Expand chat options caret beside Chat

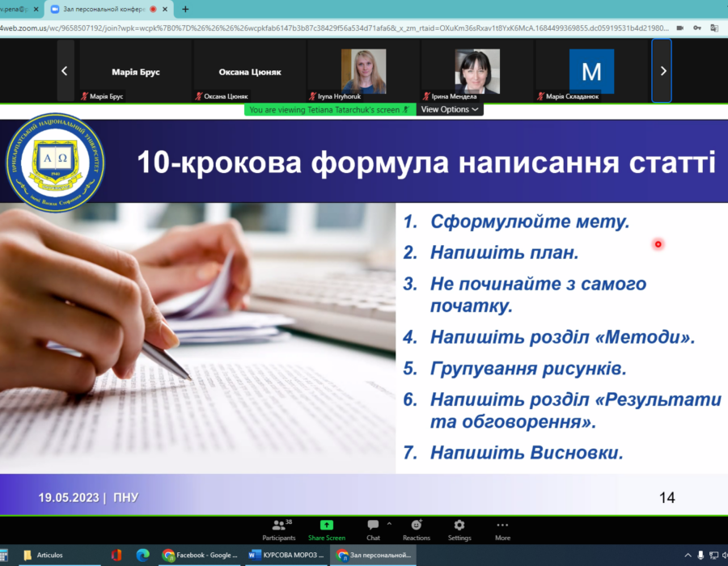389,524
